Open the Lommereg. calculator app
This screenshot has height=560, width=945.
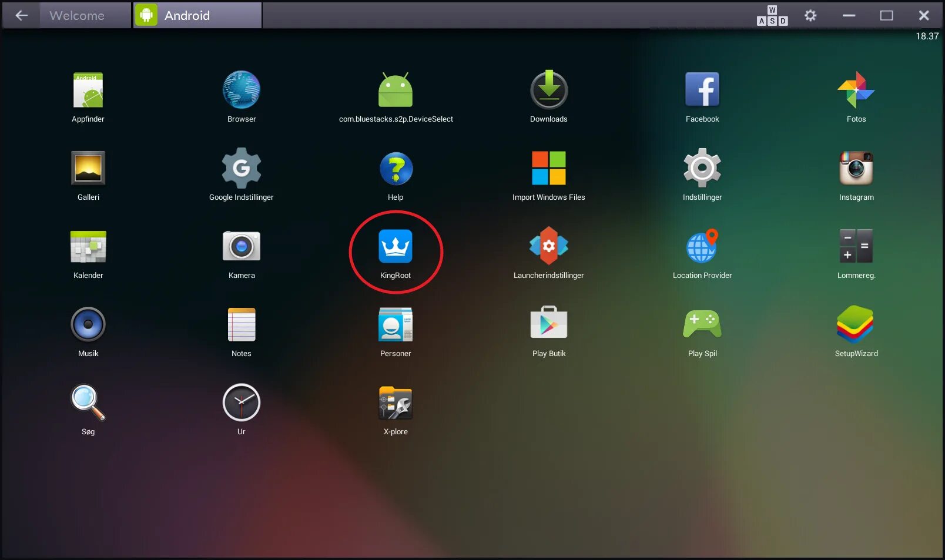(x=856, y=246)
